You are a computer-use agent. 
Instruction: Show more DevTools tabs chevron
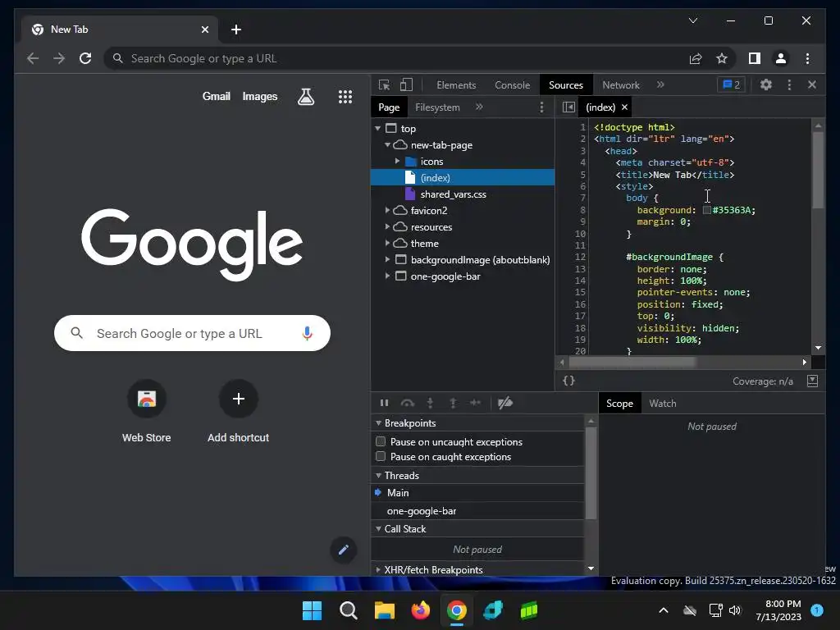pyautogui.click(x=660, y=84)
